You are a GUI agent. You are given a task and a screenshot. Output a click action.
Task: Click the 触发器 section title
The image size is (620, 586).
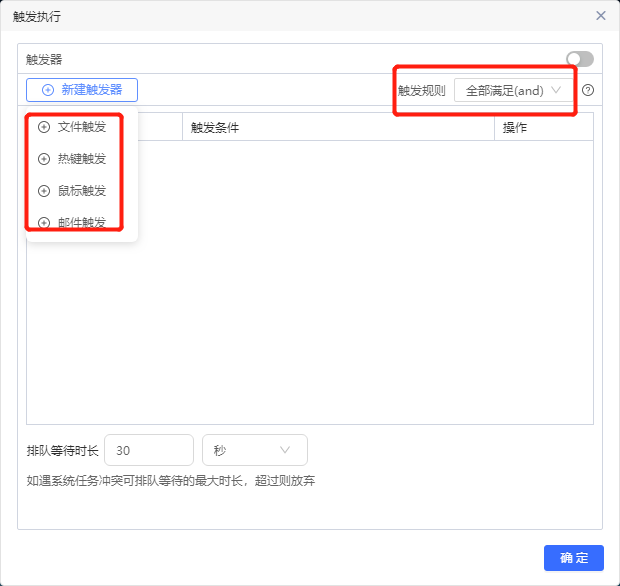click(x=44, y=60)
